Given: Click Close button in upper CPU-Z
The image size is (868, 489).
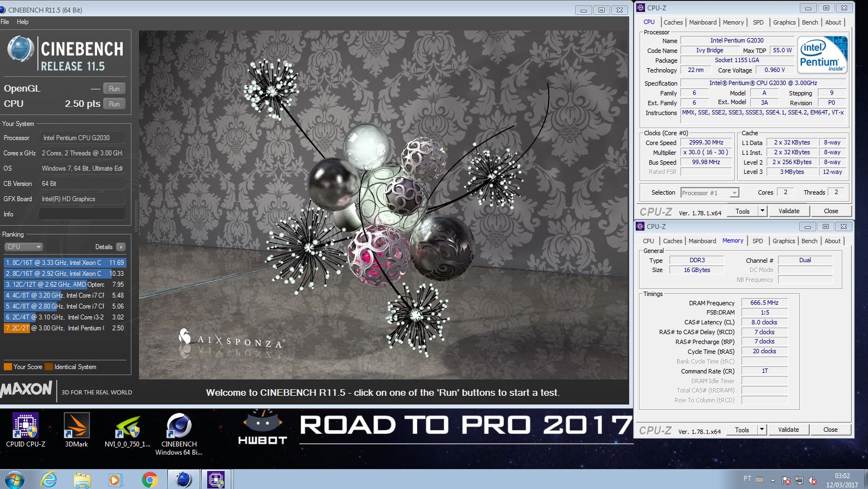Looking at the screenshot, I should pos(831,212).
